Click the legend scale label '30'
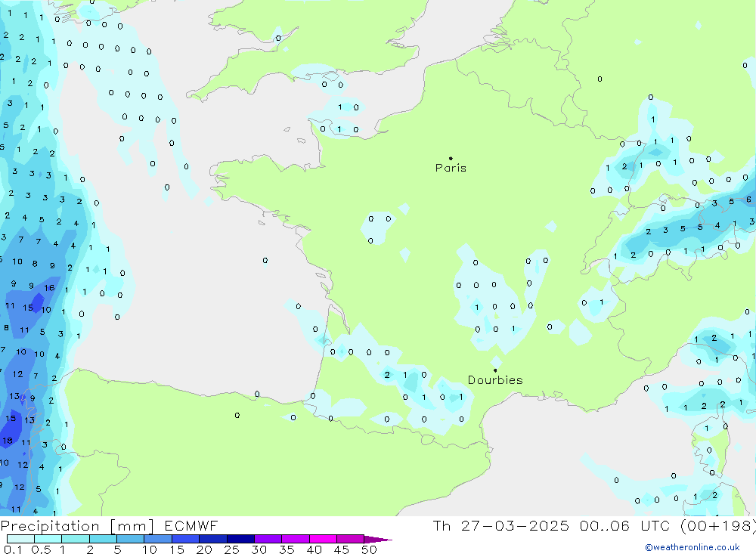Viewport: 756px width, 554px height. coord(259,549)
